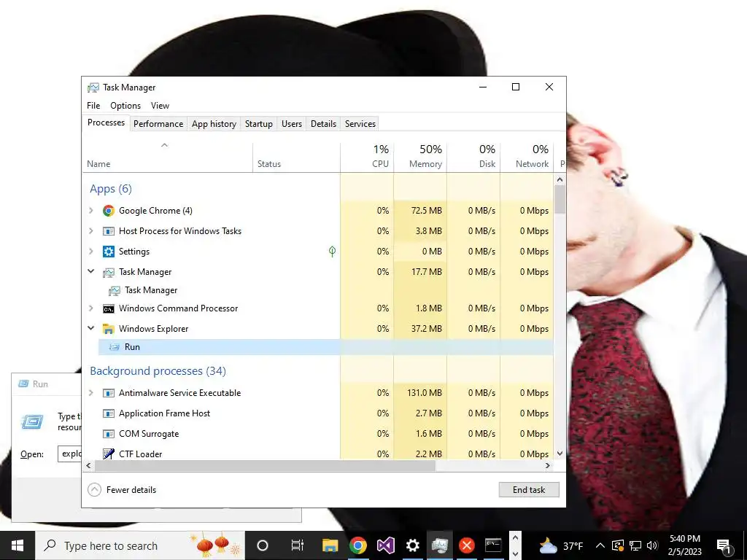
Task: Sort processes by Status column
Action: [296, 157]
